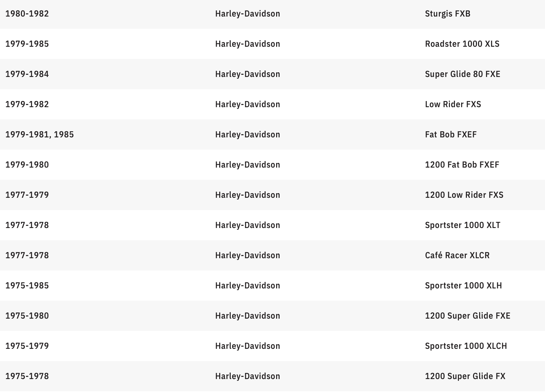Click the 1200 Super Glide FX entry
545x392 pixels.
[x=465, y=376]
